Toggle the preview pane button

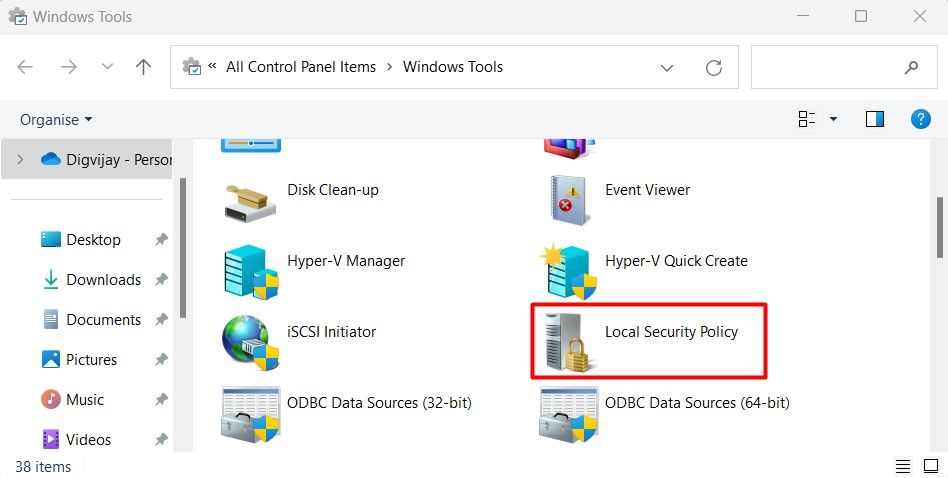[x=875, y=119]
